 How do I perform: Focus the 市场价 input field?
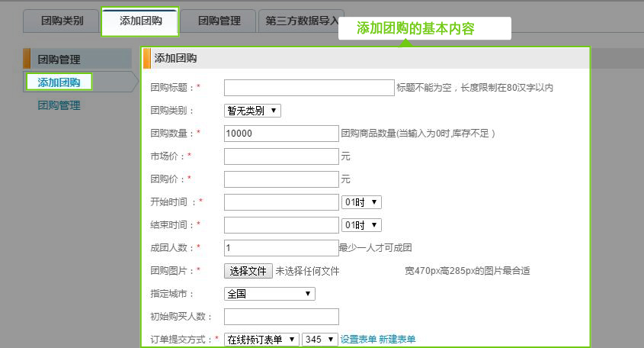point(281,156)
